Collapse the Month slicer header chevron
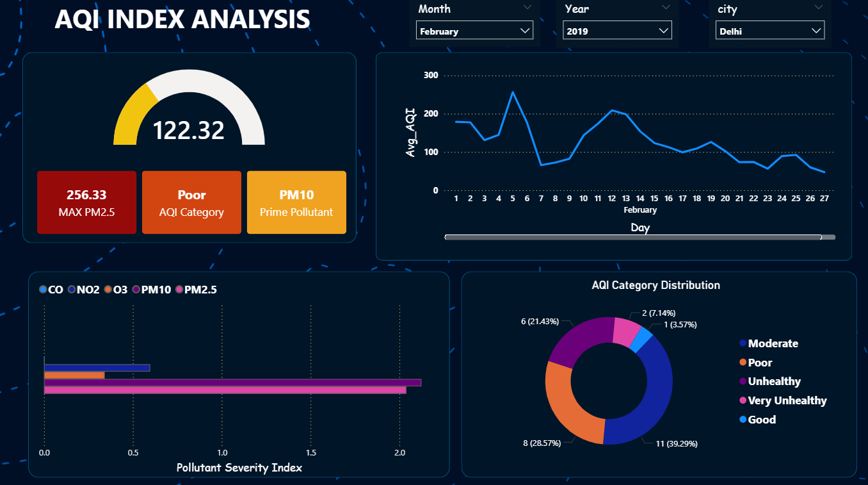This screenshot has height=485, width=868. [528, 8]
